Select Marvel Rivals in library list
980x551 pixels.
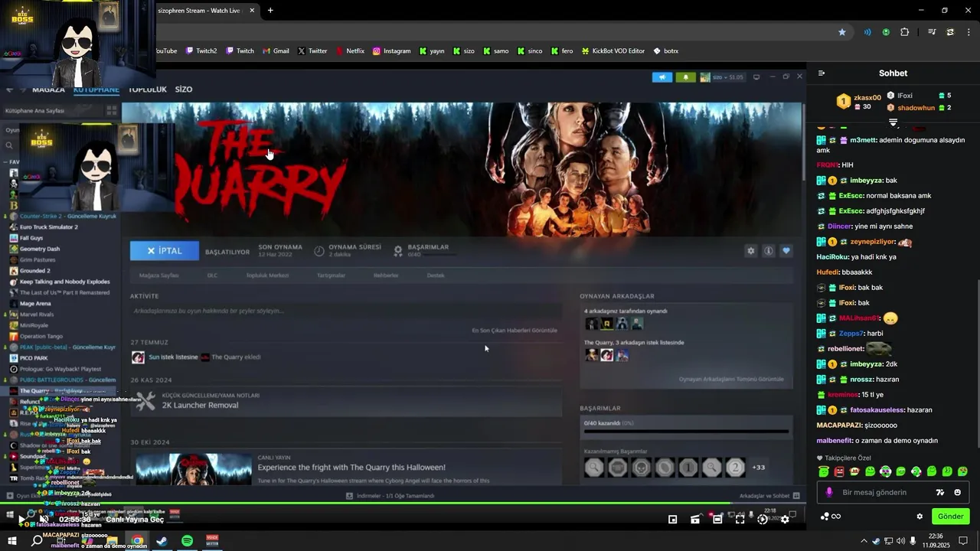(x=35, y=314)
